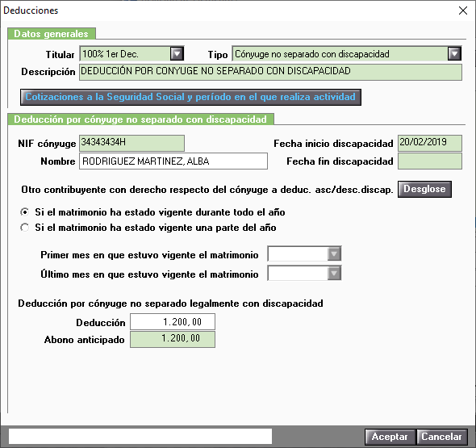
Task: Select Deducción por cónyuge no separado tab
Action: (x=140, y=119)
